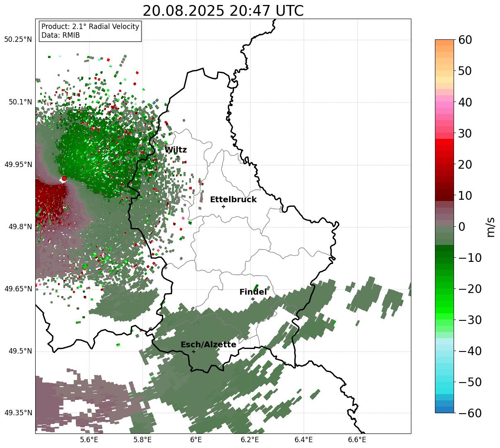Click the 6.2°E longitude label

pos(250,440)
